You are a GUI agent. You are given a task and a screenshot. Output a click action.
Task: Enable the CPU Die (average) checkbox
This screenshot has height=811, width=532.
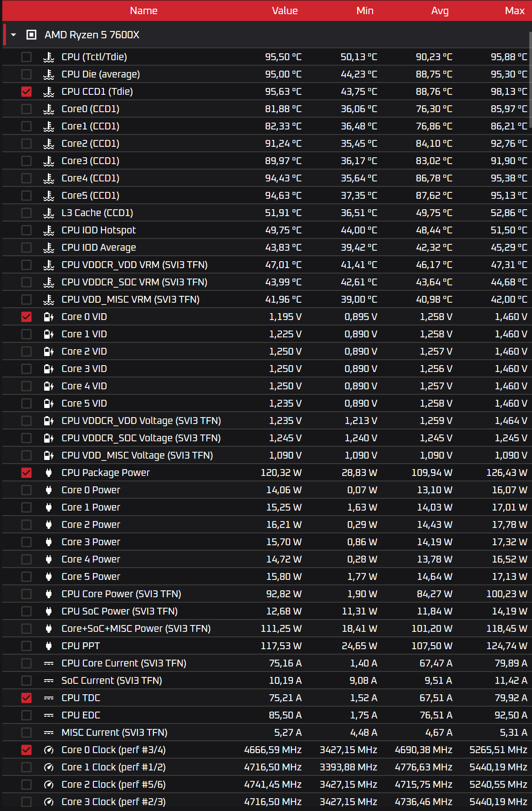[26, 74]
